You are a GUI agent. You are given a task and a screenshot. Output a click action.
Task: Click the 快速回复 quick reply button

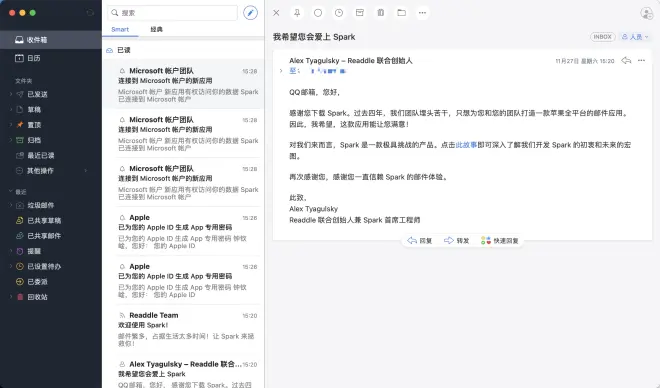tap(500, 241)
